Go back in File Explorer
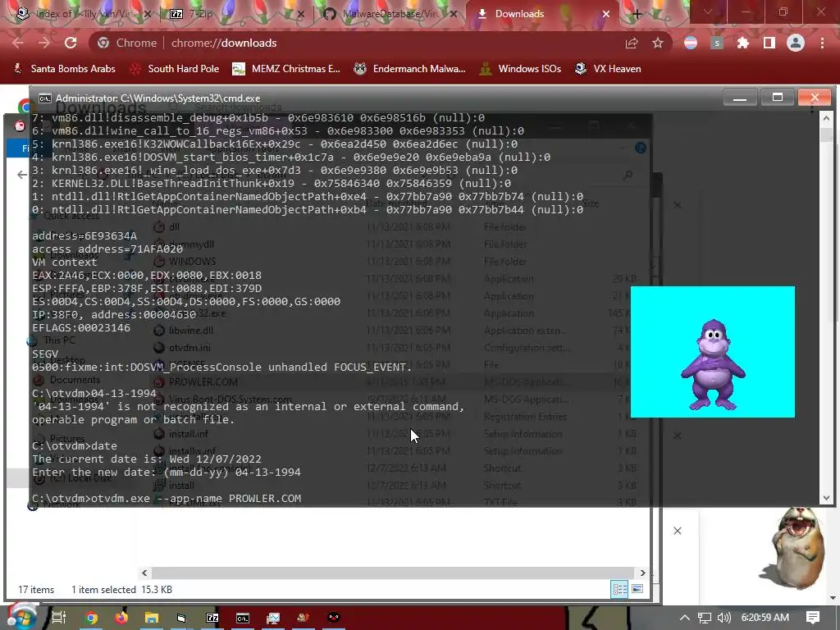The height and width of the screenshot is (630, 840). pyautogui.click(x=22, y=175)
